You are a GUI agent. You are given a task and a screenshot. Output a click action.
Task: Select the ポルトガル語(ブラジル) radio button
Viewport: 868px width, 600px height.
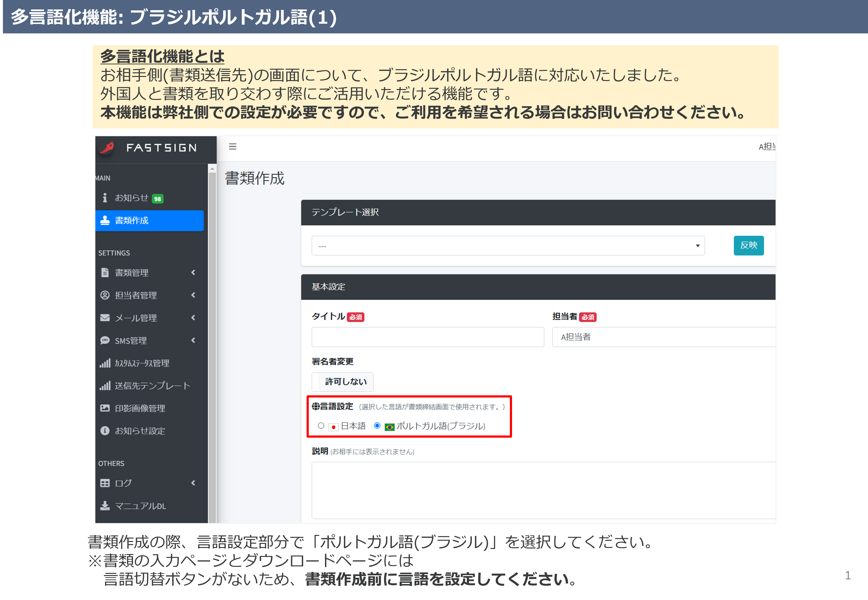377,426
